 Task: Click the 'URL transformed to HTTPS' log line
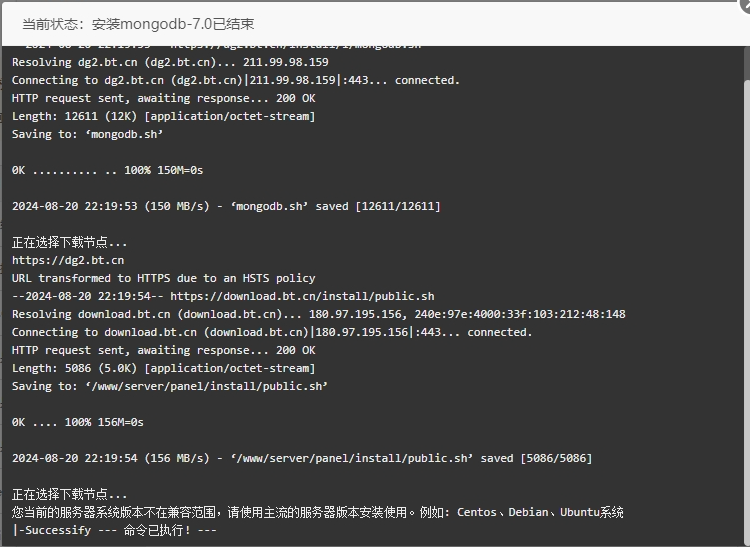click(x=164, y=278)
